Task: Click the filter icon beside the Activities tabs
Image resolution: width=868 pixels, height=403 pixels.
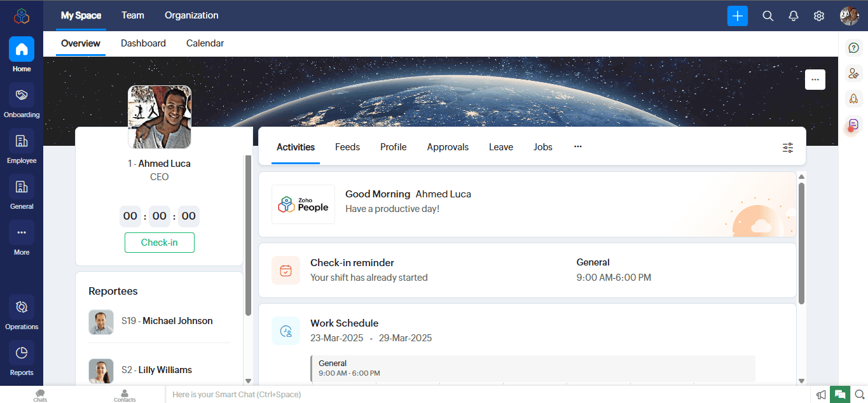Action: click(787, 147)
